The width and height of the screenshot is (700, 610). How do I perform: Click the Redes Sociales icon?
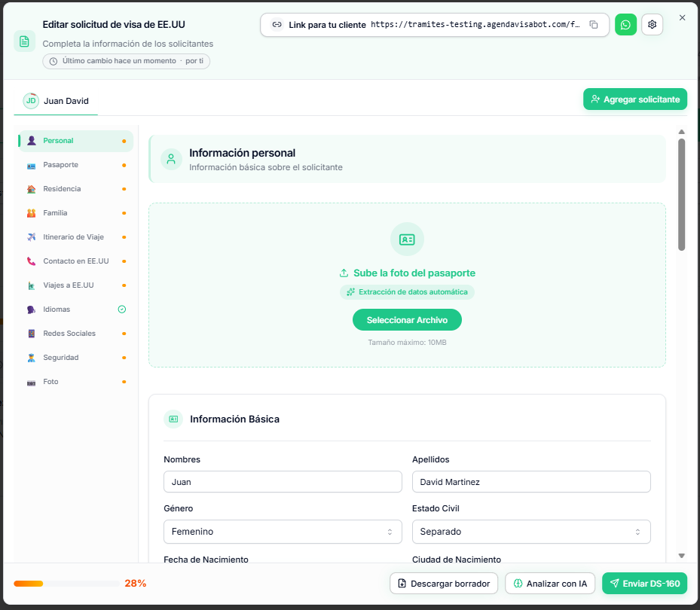pyautogui.click(x=31, y=334)
